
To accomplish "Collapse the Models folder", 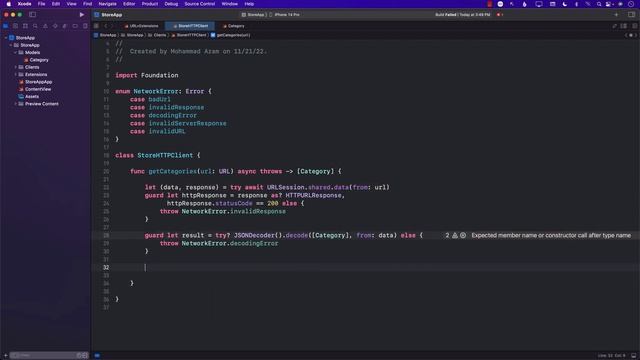I will (x=16, y=52).
